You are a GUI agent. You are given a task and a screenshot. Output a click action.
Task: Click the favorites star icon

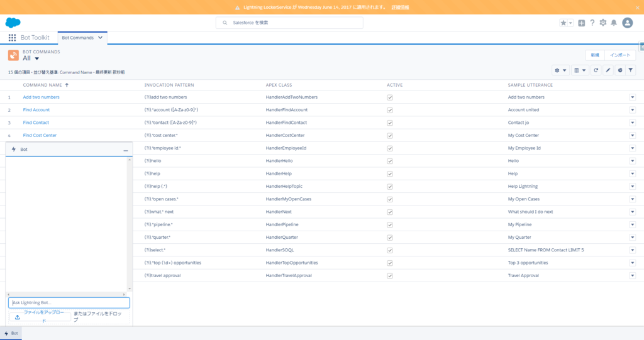click(x=563, y=23)
